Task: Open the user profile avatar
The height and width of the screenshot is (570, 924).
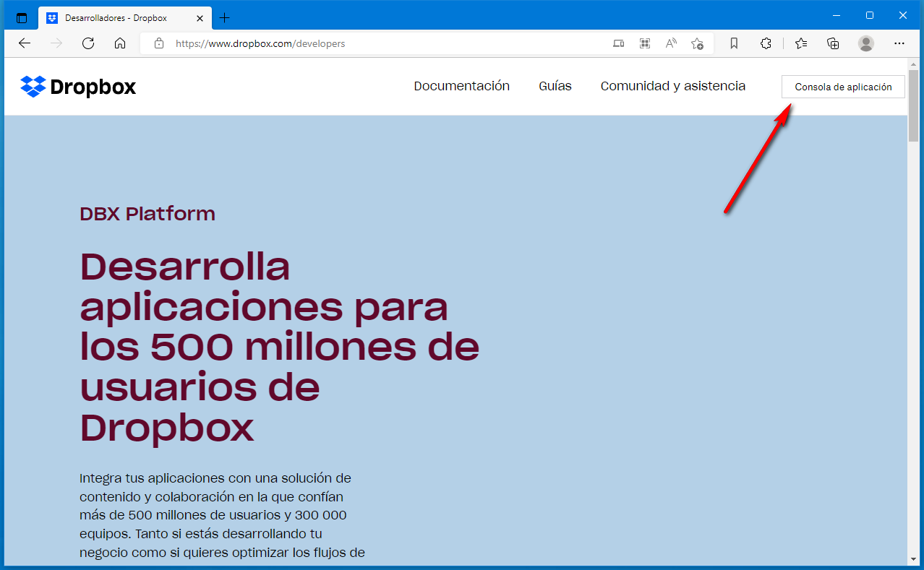Action: click(x=866, y=43)
